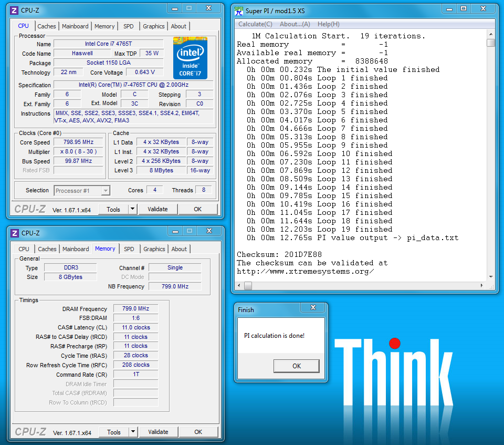Select Memory tab in bottom CPU-Z window

(x=105, y=249)
